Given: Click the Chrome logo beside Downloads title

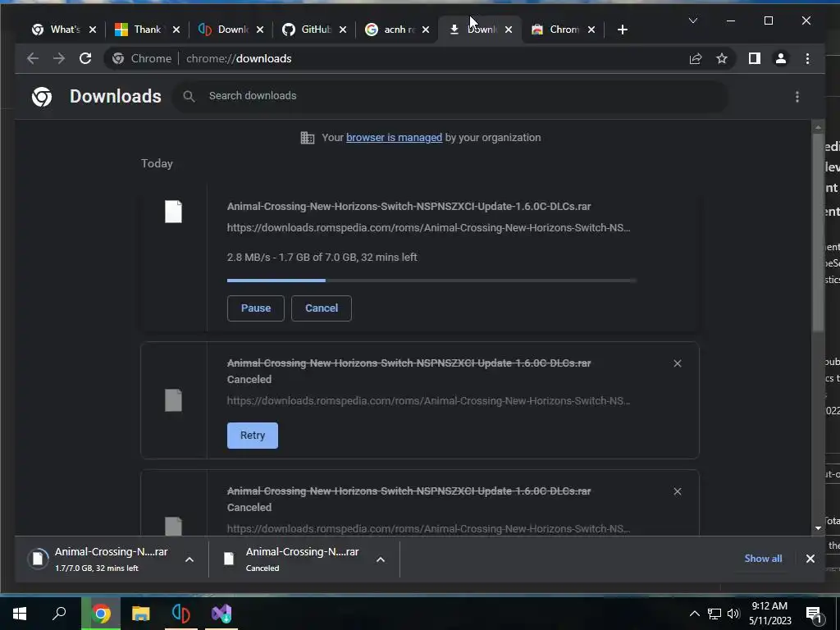Looking at the screenshot, I should pos(42,97).
